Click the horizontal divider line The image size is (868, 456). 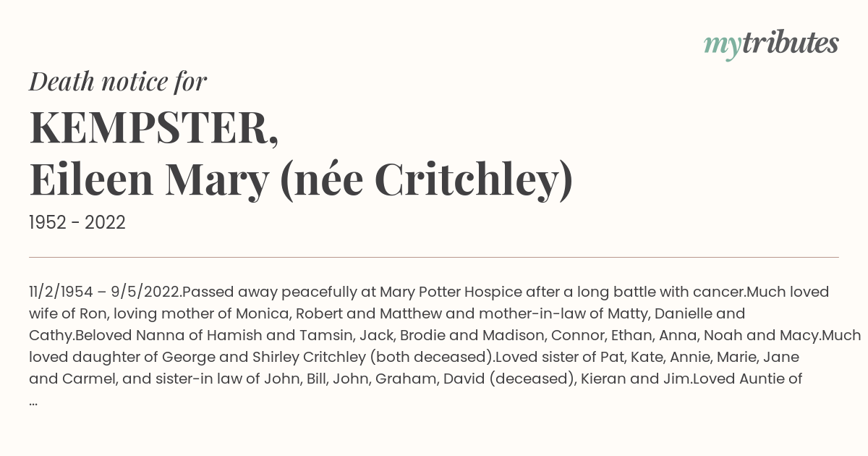tap(434, 257)
